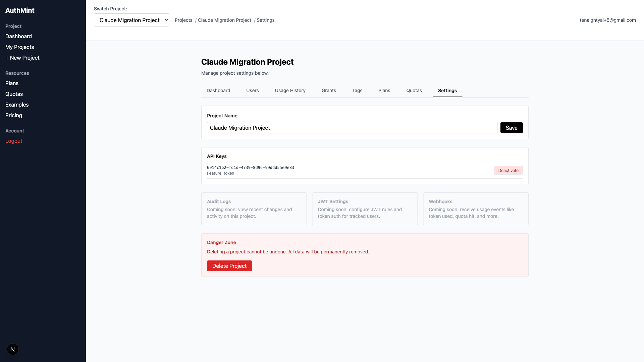Click the API Keys section heading
Image resolution: width=644 pixels, height=362 pixels.
(217, 156)
